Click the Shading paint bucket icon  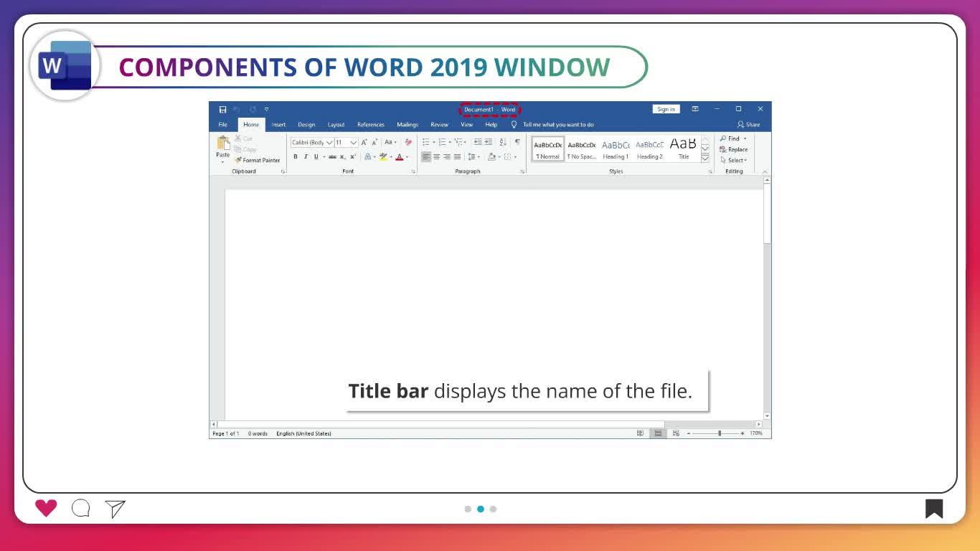click(x=491, y=156)
